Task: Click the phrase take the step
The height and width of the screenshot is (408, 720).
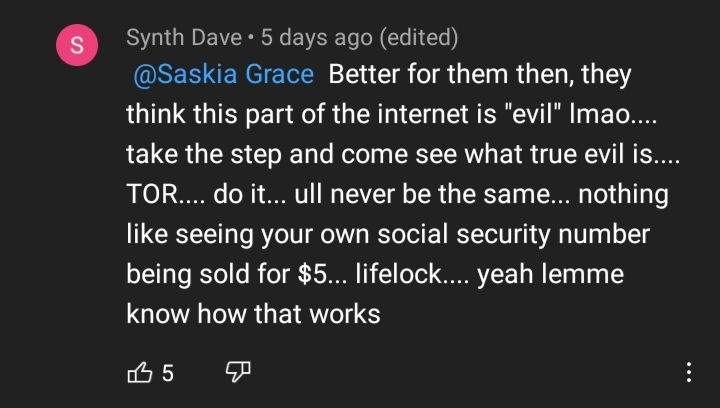Action: coord(204,154)
